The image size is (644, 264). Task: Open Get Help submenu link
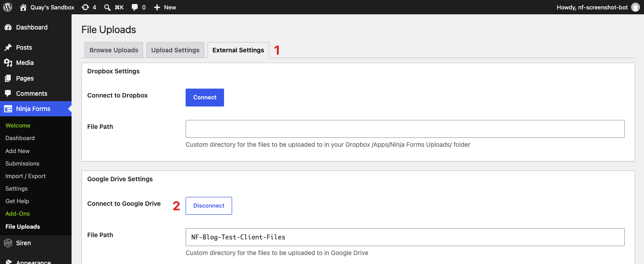point(17,201)
